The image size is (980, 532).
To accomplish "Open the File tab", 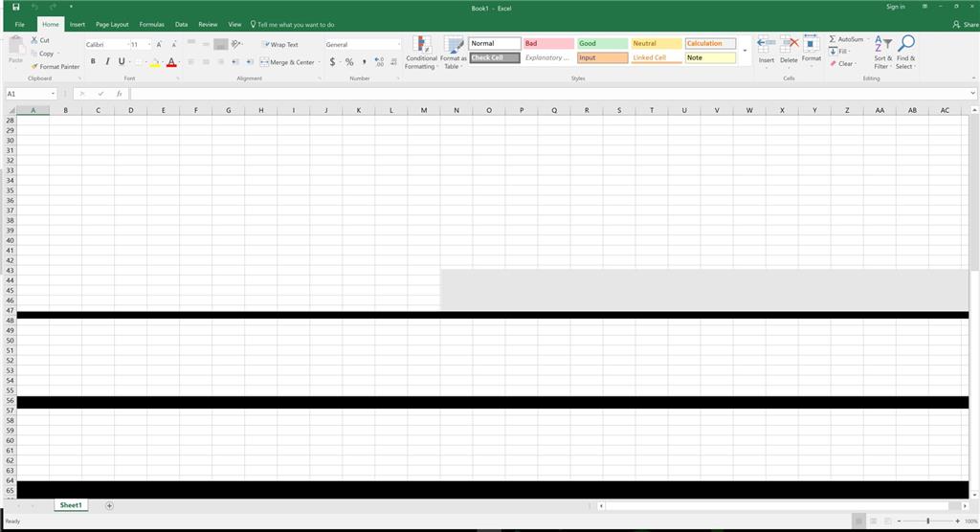I will pyautogui.click(x=20, y=24).
